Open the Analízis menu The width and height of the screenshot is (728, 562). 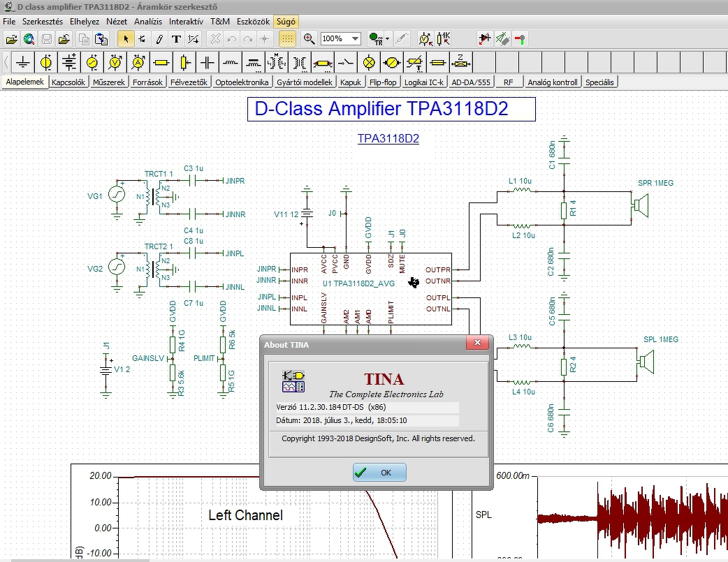pyautogui.click(x=148, y=22)
